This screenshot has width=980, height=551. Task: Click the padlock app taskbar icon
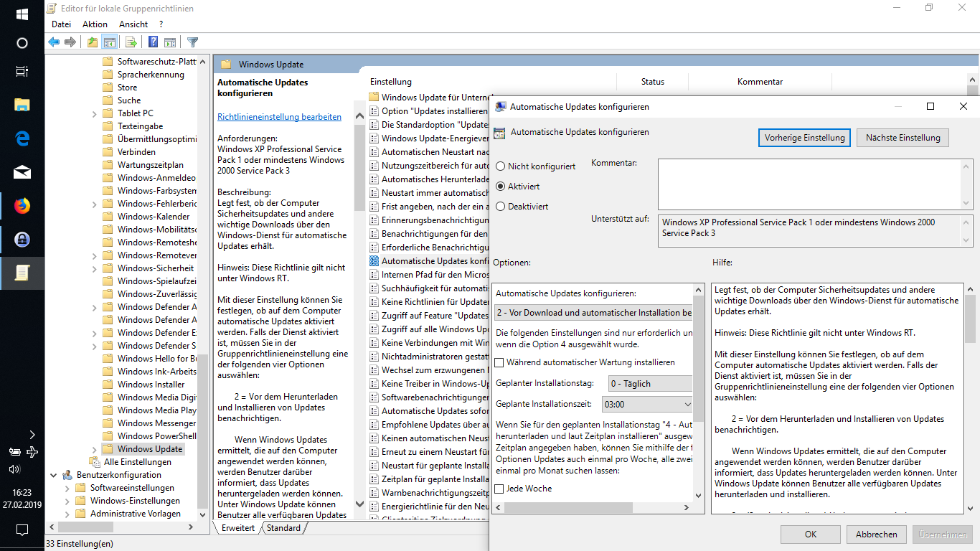pyautogui.click(x=22, y=240)
